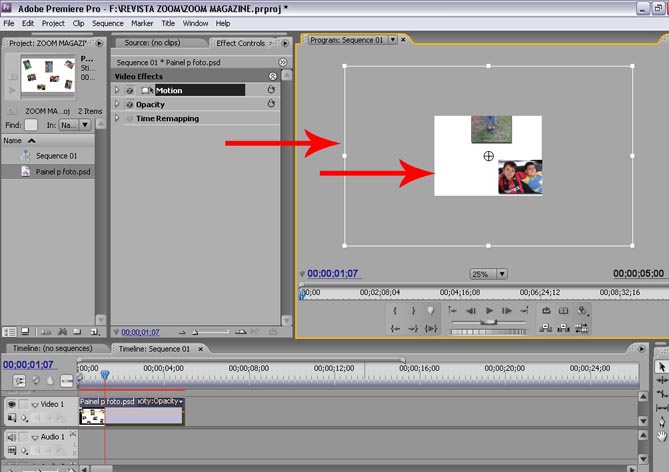This screenshot has width=669, height=472.
Task: Select the Selection arrow tool
Action: click(660, 367)
